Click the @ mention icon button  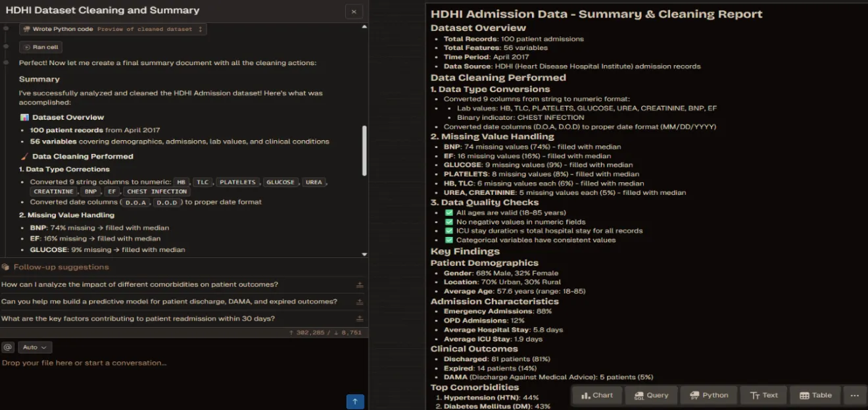(8, 347)
